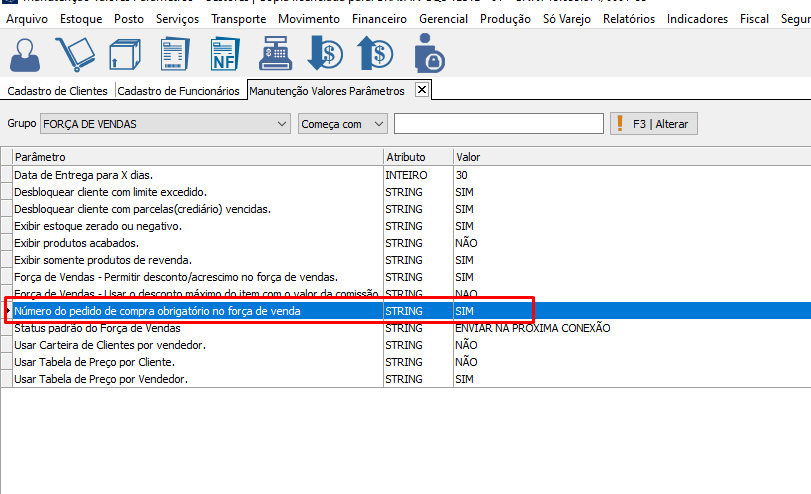Switch to Cadastro de Funcionários tab
This screenshot has height=494, width=811.
[x=179, y=91]
